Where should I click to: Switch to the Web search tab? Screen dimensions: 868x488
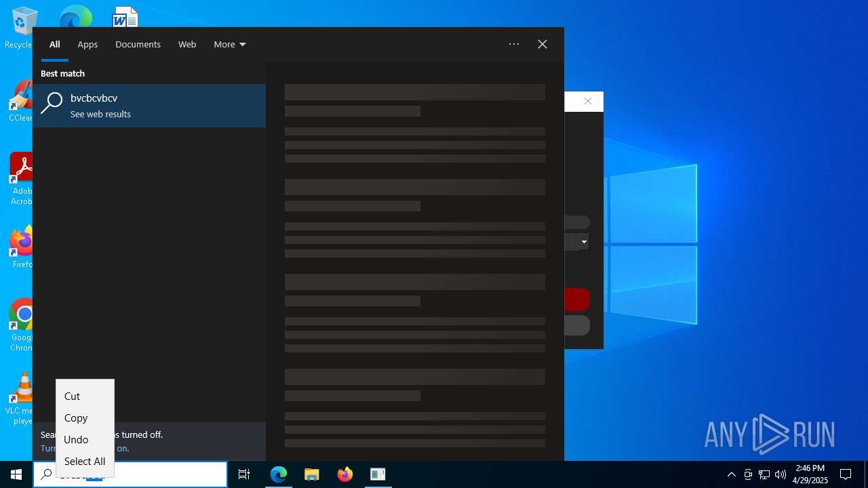click(x=187, y=44)
